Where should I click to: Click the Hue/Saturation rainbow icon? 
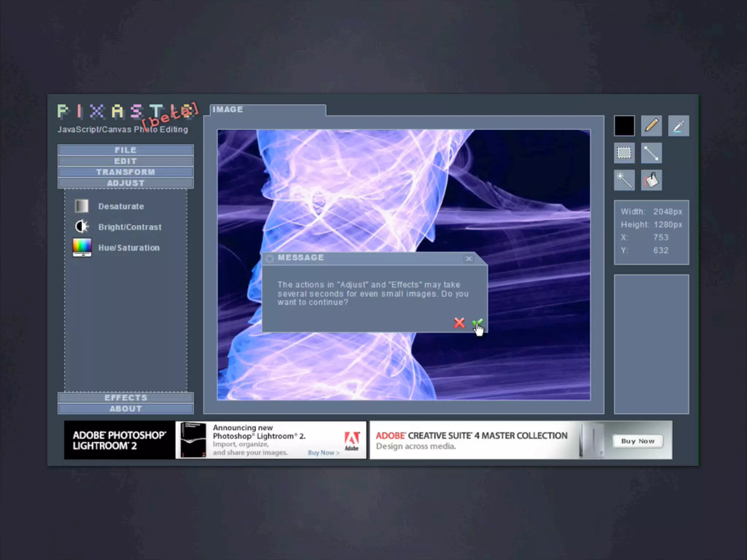point(82,247)
